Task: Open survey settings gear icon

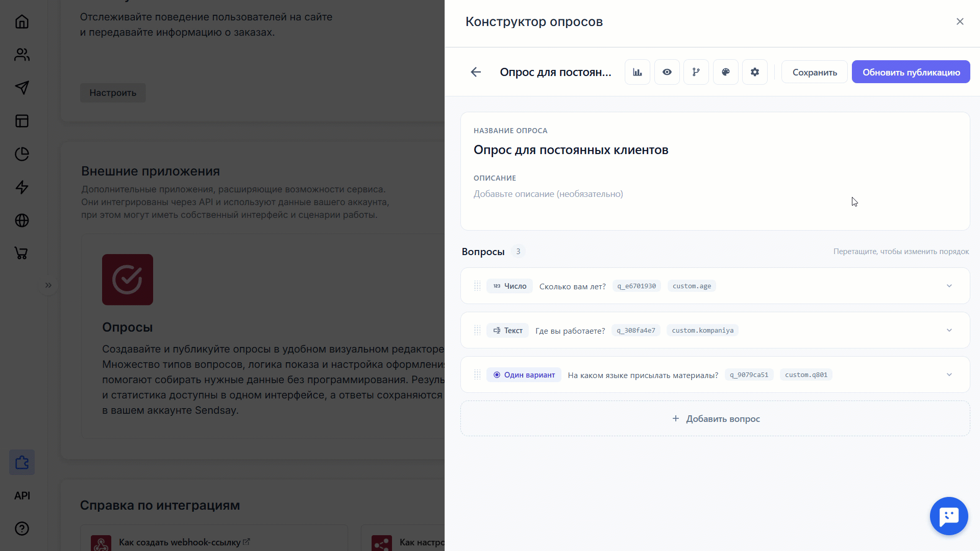Action: [755, 72]
